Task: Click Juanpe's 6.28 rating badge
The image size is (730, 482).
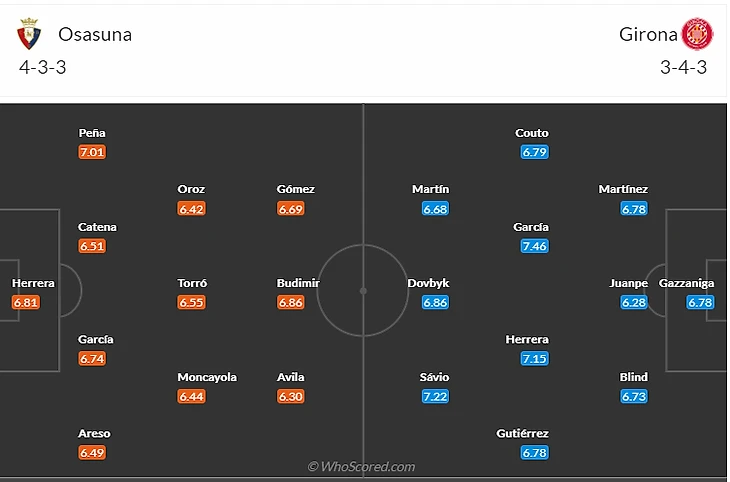Action: pos(634,302)
